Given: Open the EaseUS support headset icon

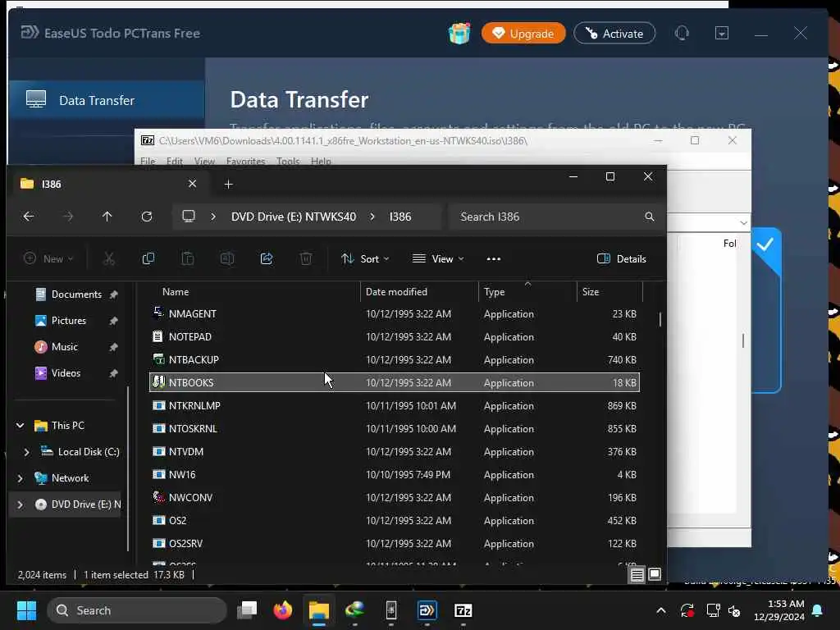Looking at the screenshot, I should (682, 33).
